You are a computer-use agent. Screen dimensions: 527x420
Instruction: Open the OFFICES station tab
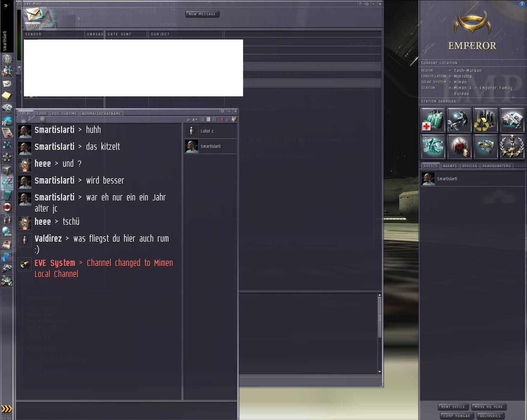pyautogui.click(x=469, y=166)
